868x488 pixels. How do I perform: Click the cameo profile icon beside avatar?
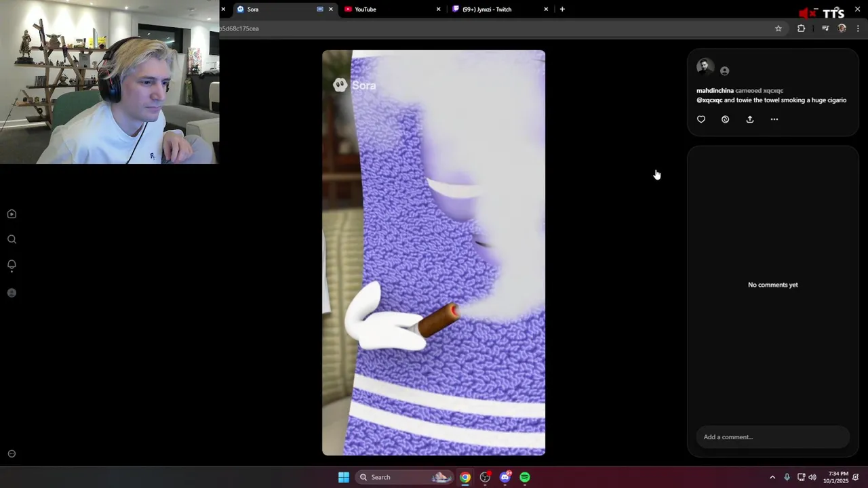tap(725, 71)
